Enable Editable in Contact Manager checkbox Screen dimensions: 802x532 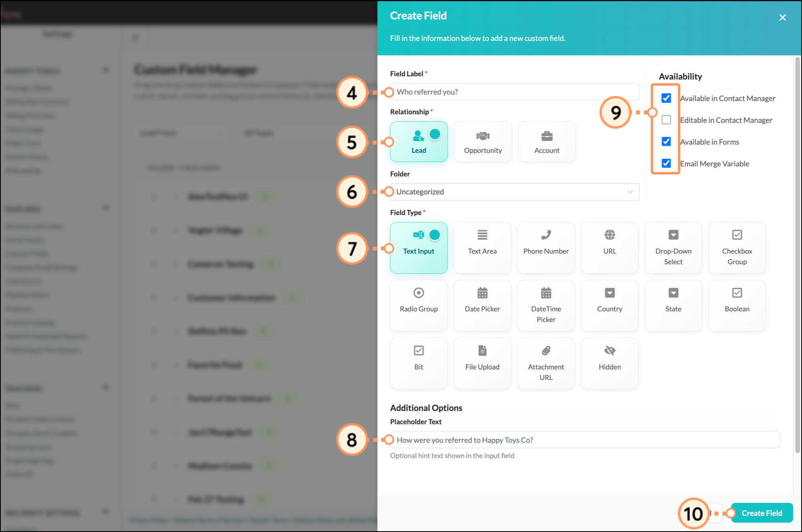pos(666,120)
